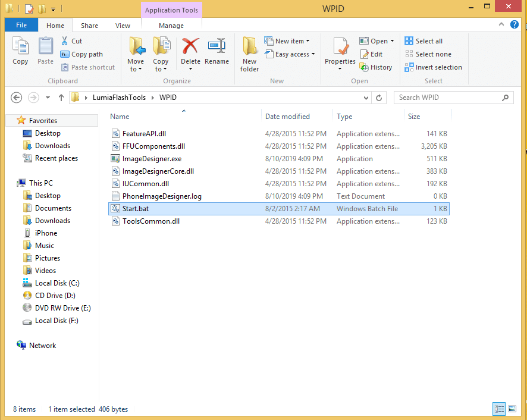Click the Refresh icon in the address bar
This screenshot has width=527, height=420.
(379, 97)
